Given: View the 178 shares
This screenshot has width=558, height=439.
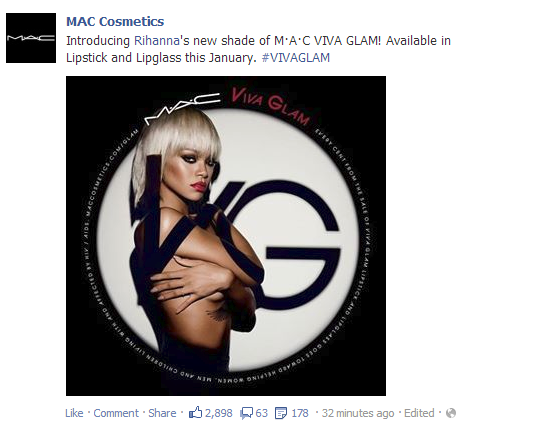Looking at the screenshot, I should (300, 413).
